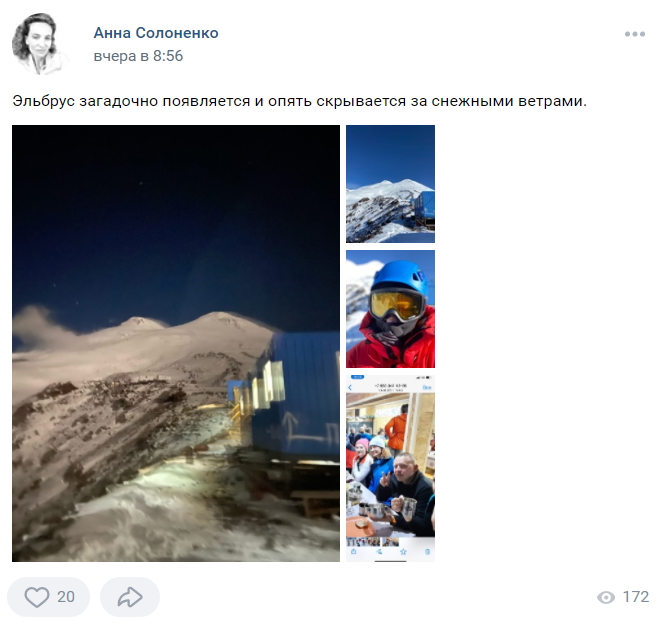The image size is (666, 629).
Task: Click the post text about Эльбрус
Action: click(299, 101)
